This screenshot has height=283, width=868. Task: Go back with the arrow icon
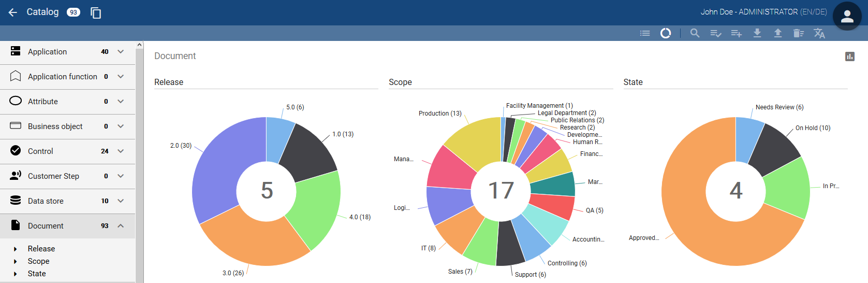[13, 12]
